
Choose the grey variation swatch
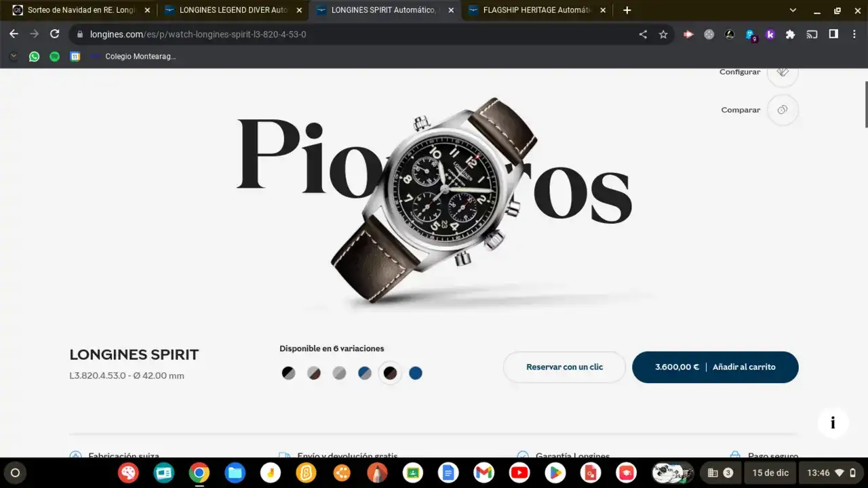pyautogui.click(x=339, y=373)
